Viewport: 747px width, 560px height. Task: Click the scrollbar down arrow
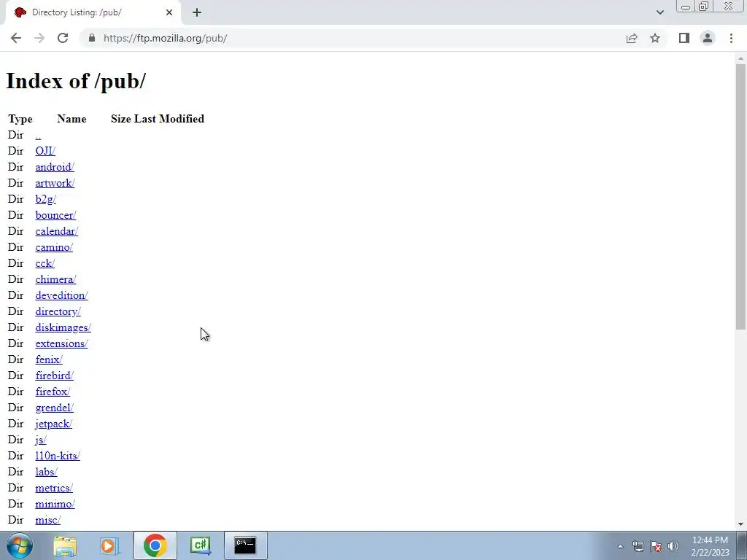[x=741, y=524]
